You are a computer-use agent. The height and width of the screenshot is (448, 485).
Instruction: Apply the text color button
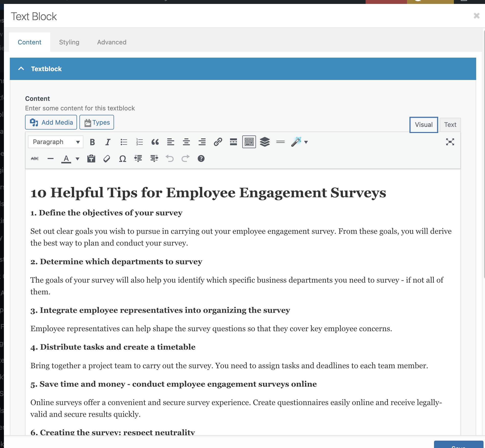[66, 159]
